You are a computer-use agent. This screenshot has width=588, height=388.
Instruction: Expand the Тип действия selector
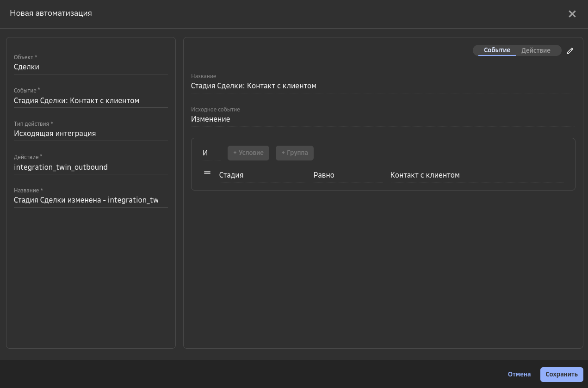click(x=91, y=134)
